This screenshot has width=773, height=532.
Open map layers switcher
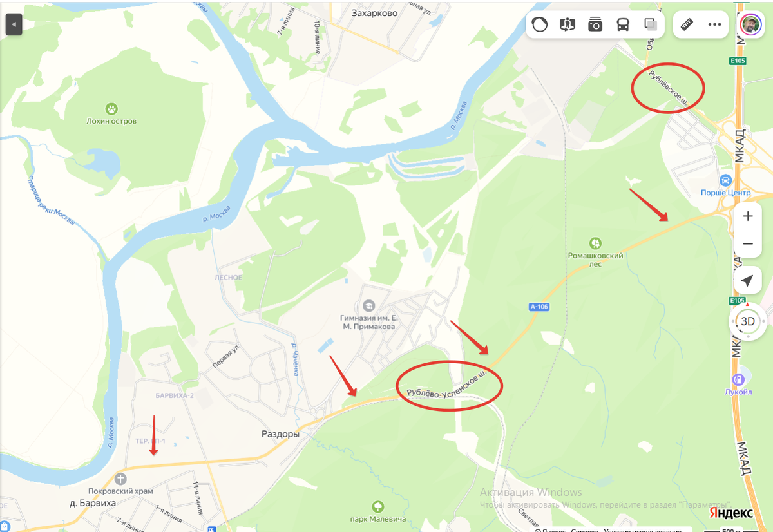(651, 25)
